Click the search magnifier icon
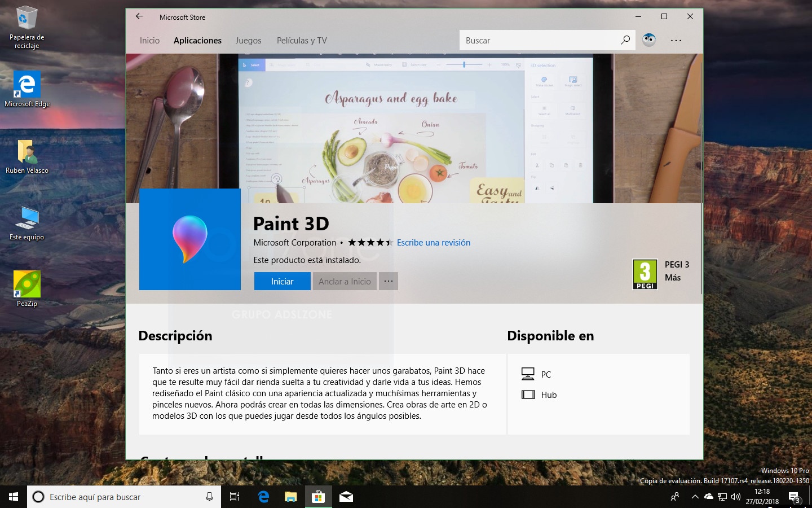Screen dimensions: 812x508 (625, 40)
